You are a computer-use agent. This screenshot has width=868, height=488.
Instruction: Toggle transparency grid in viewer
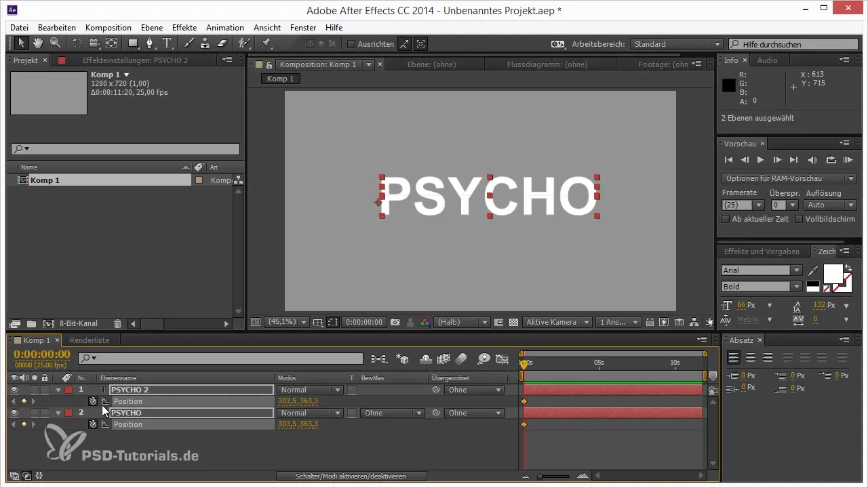[x=513, y=323]
